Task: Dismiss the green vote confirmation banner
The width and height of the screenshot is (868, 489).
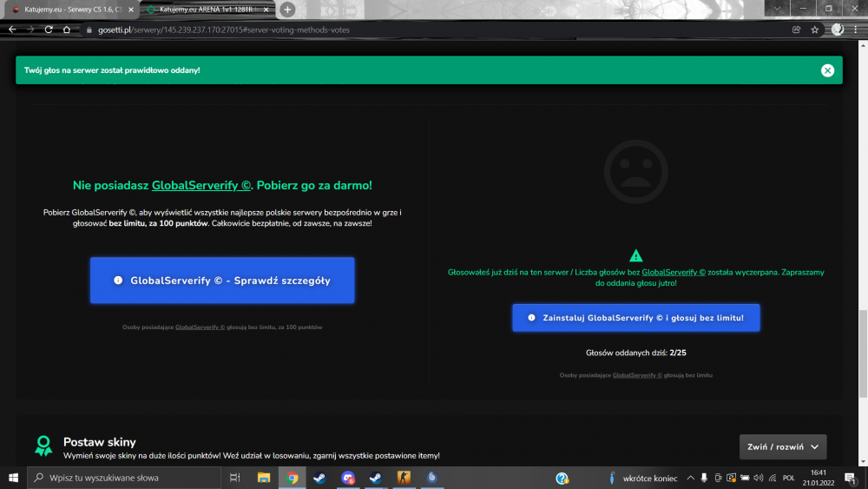Action: tap(827, 70)
